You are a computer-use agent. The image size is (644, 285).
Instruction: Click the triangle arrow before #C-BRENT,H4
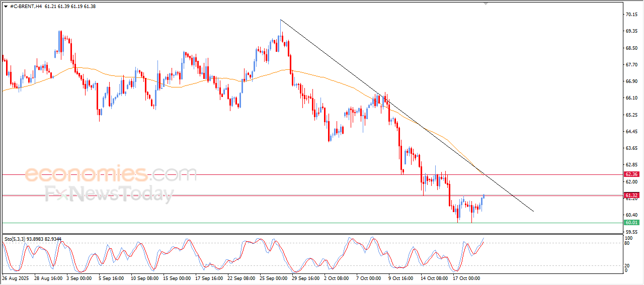coord(5,6)
